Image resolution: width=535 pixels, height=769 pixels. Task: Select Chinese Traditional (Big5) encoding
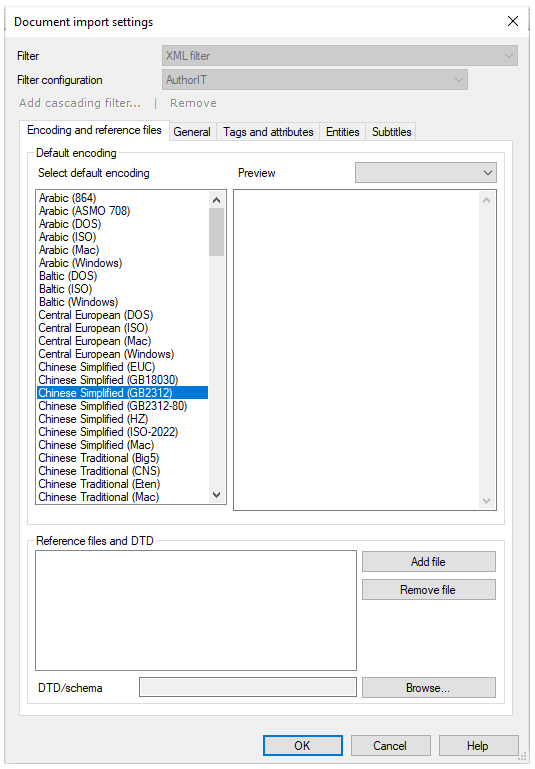[123, 458]
